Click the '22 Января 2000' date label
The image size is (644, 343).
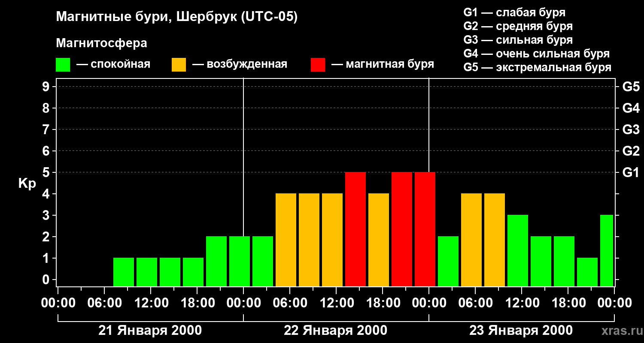click(x=336, y=331)
